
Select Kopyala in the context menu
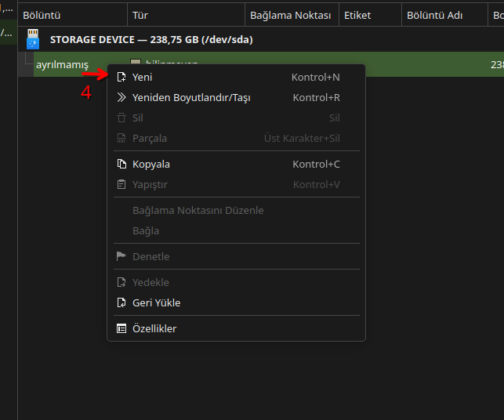click(x=151, y=164)
